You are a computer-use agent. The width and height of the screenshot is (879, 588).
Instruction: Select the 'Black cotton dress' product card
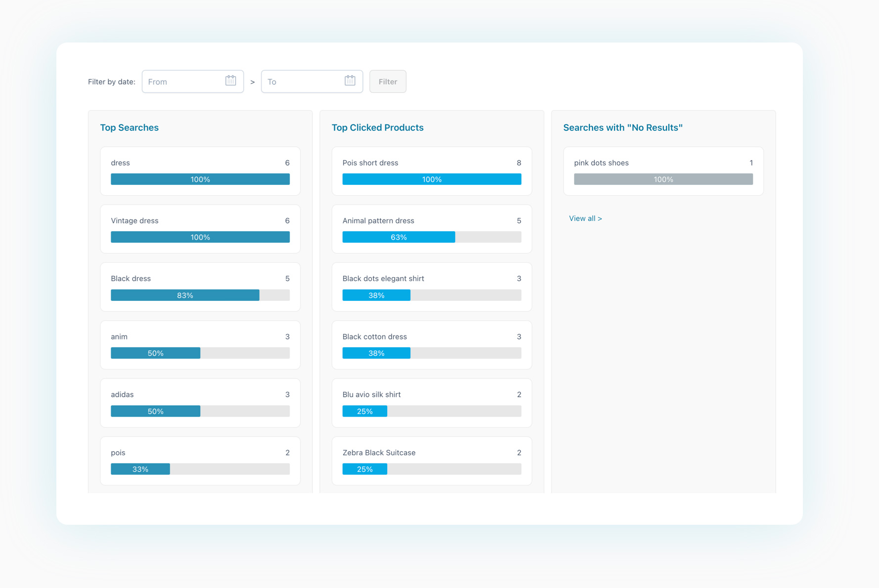click(x=431, y=344)
